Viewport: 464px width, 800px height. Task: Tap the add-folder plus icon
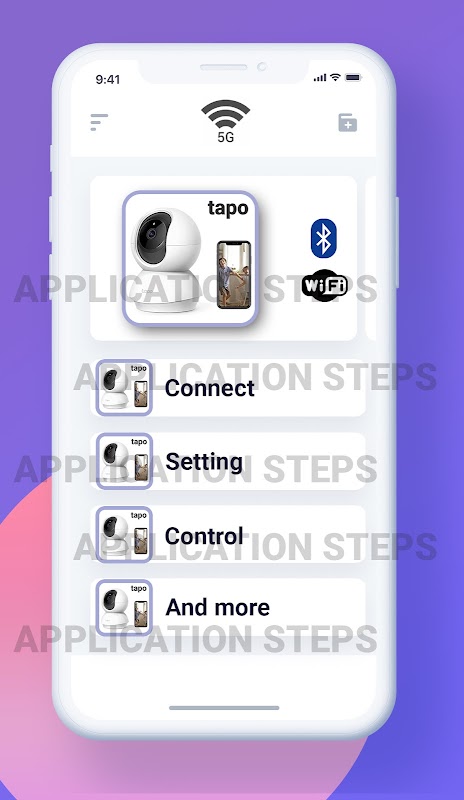348,122
